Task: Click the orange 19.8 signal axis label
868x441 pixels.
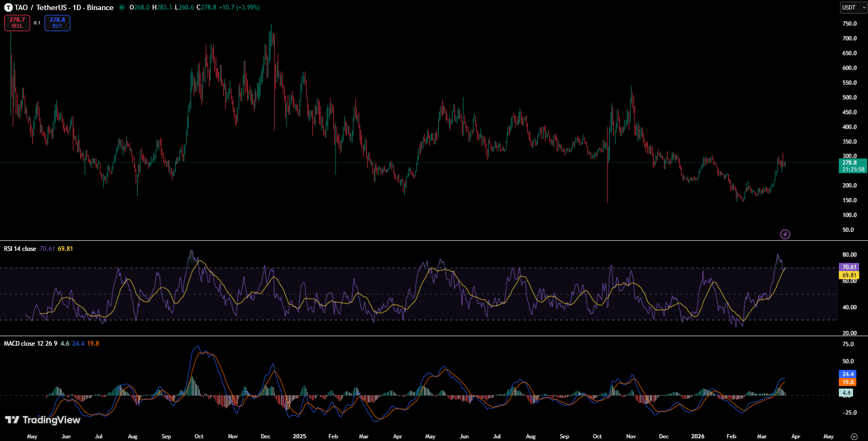Action: click(848, 382)
